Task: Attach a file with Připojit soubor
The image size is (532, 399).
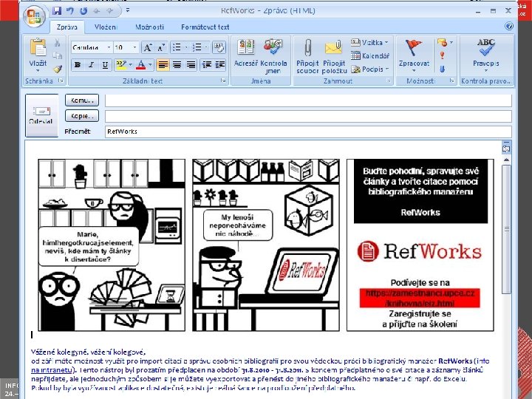Action: 307,56
